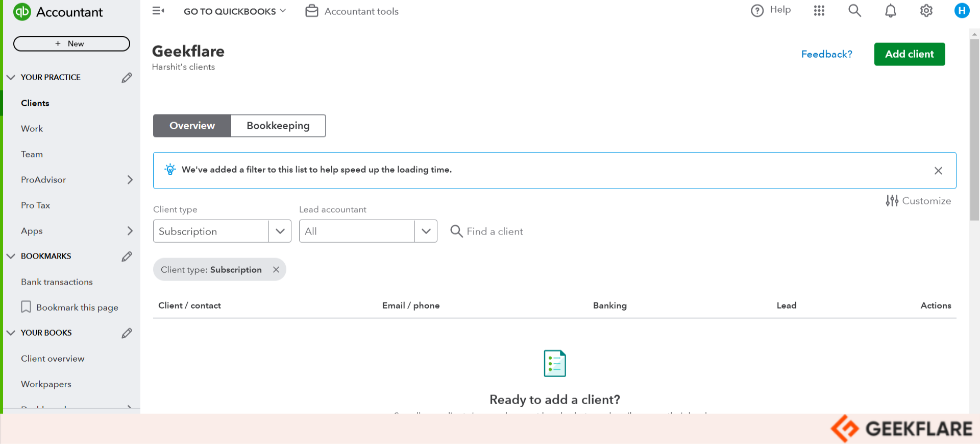Open Client overview in sidebar
The width and height of the screenshot is (980, 444).
click(53, 359)
